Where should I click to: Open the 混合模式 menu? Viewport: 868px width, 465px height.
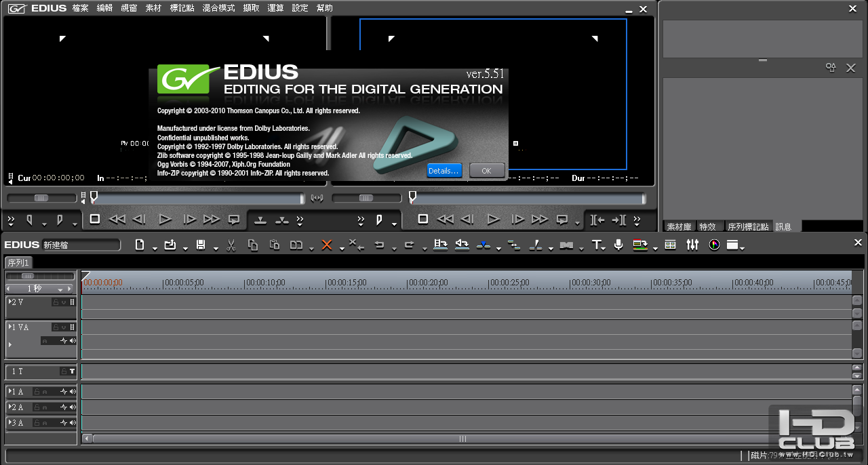click(x=218, y=8)
